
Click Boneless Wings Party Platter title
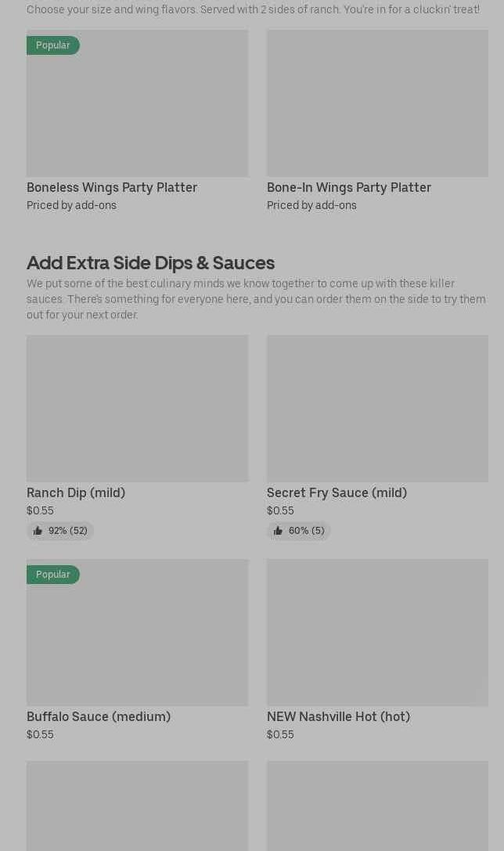point(112,187)
